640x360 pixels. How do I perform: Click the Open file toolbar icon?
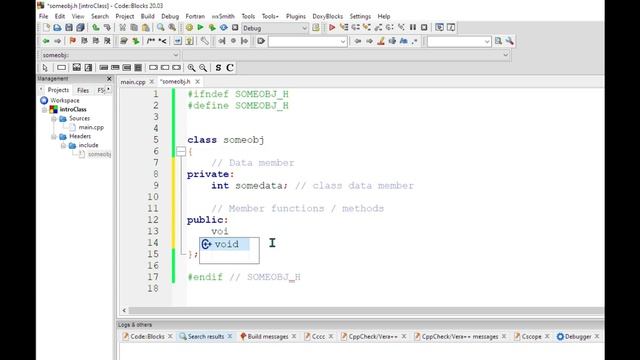[x=57, y=27]
